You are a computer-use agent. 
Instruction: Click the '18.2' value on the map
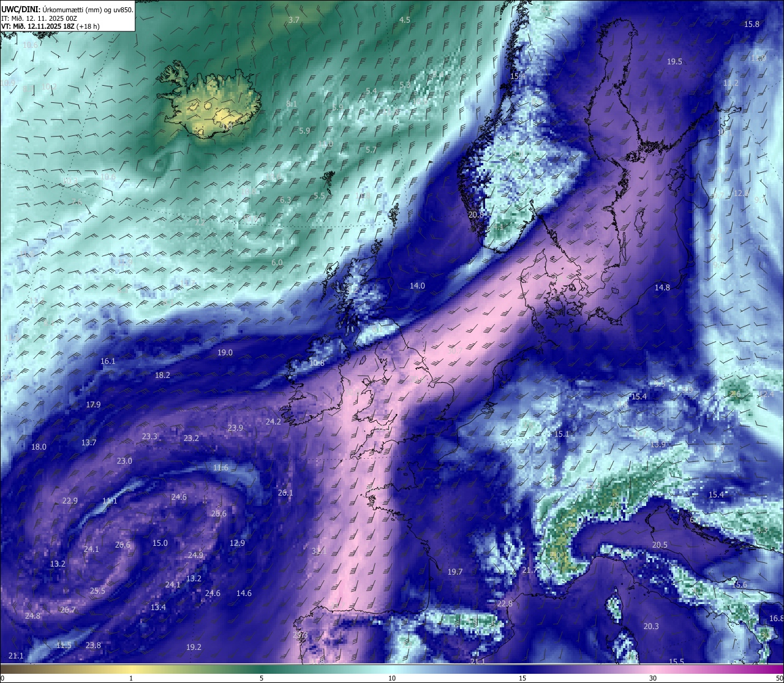[162, 375]
